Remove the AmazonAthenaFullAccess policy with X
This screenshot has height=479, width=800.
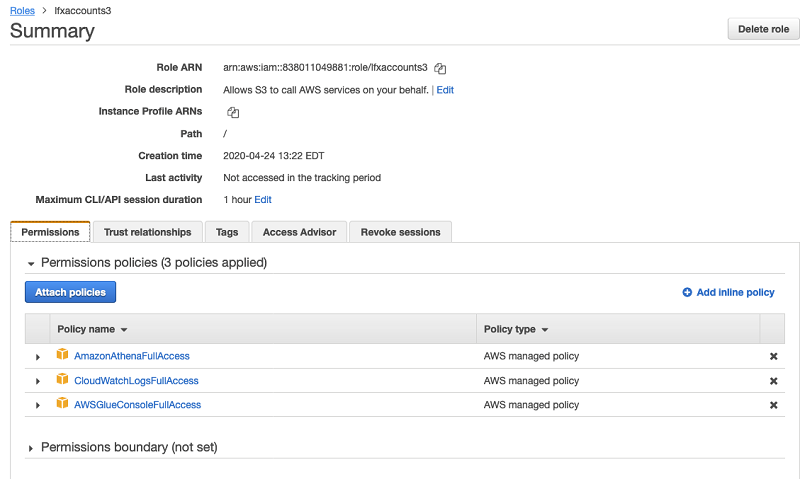(x=773, y=356)
